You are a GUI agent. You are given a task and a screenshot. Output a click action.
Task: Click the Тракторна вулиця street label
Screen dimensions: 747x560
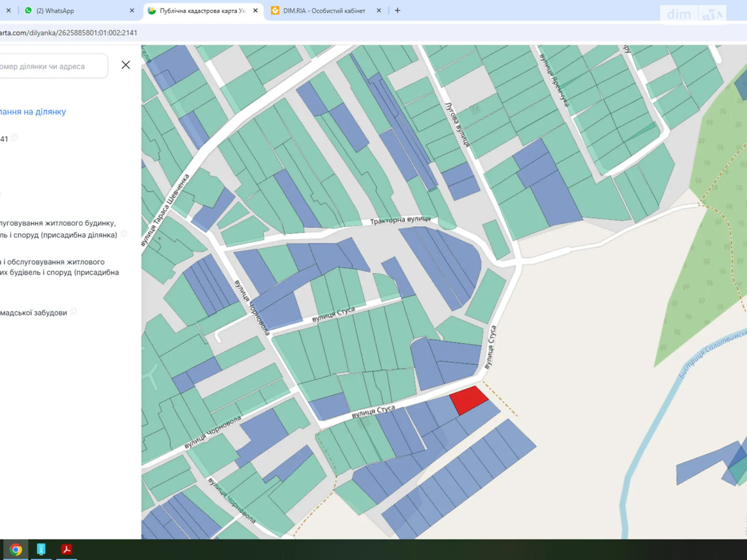pos(400,220)
